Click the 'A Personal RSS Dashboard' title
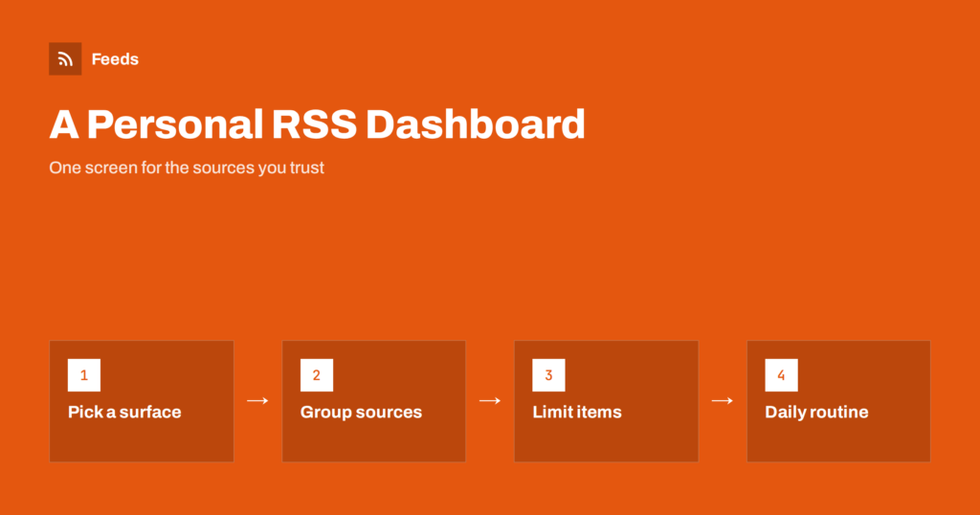This screenshot has height=515, width=980. point(317,123)
